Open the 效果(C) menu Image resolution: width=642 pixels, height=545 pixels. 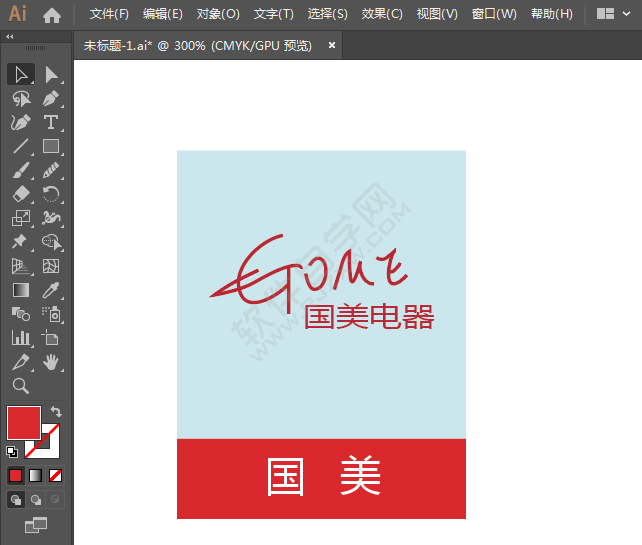click(382, 14)
